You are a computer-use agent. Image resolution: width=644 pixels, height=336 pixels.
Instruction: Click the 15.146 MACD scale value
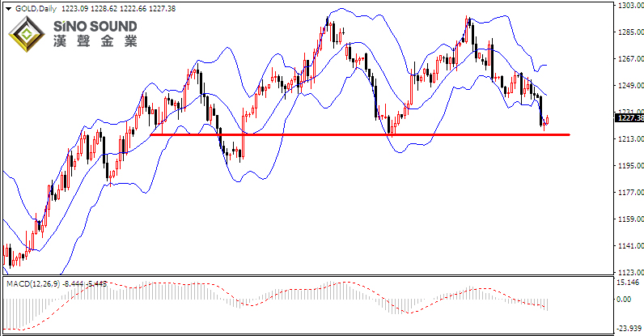pos(628,282)
